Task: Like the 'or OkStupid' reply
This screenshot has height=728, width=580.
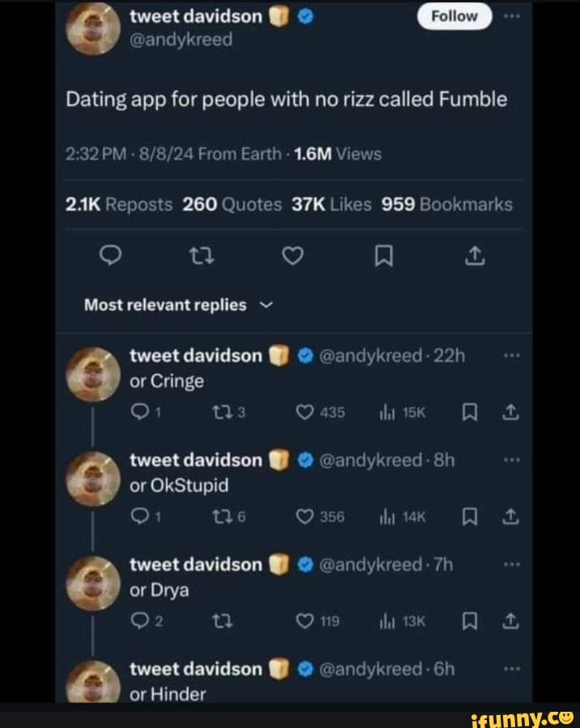Action: pos(304,516)
